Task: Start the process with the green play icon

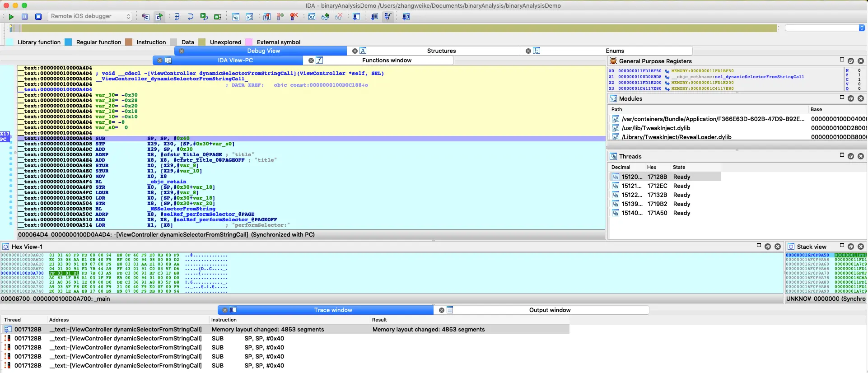Action: click(11, 17)
